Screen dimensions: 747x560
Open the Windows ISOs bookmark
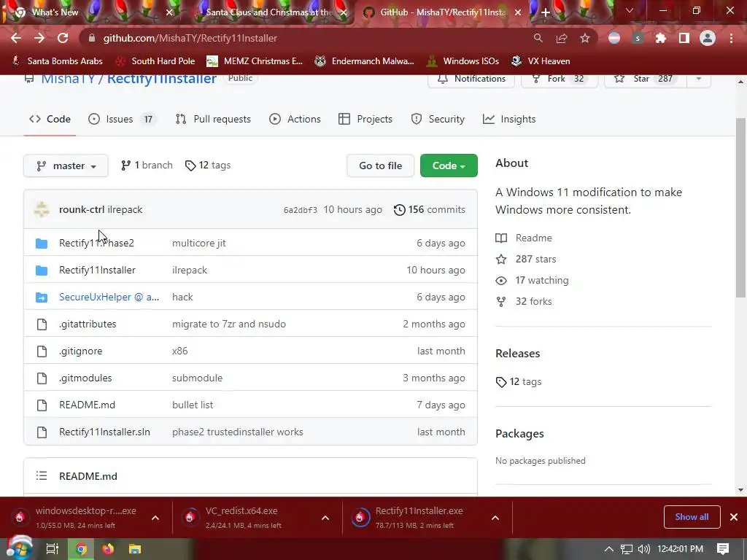point(463,61)
